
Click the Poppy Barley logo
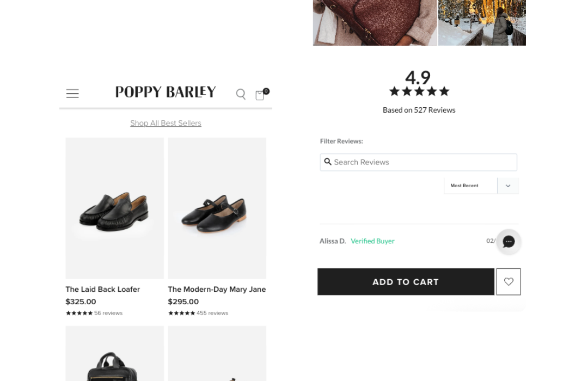pos(166,93)
